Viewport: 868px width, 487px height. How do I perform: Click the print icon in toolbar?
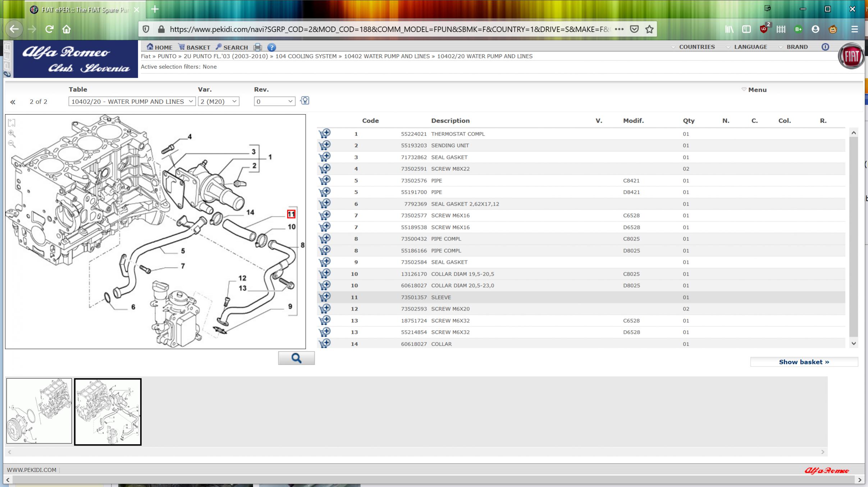257,47
